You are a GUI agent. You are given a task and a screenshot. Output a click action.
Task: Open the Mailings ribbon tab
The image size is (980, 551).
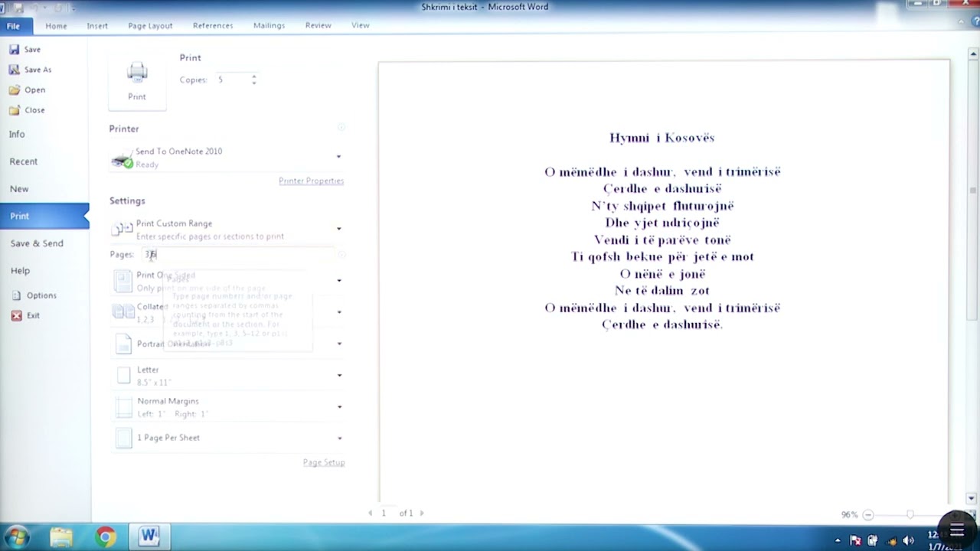[269, 25]
